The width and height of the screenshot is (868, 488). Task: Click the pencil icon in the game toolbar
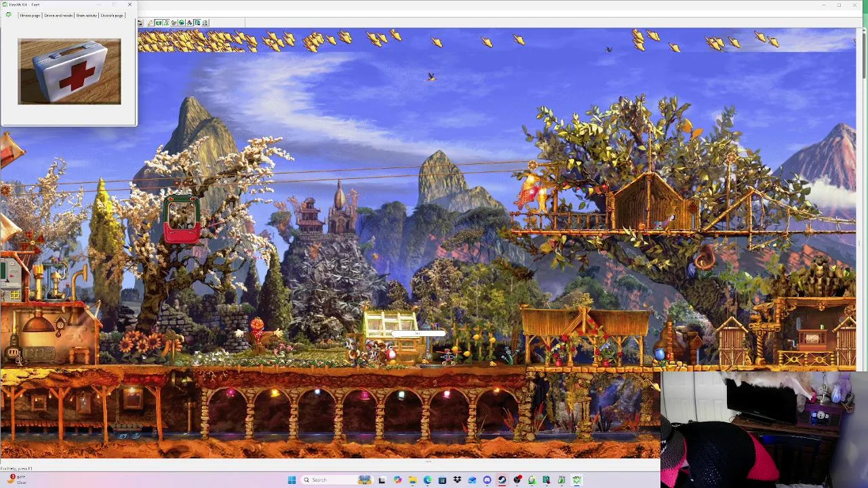pyautogui.click(x=150, y=23)
